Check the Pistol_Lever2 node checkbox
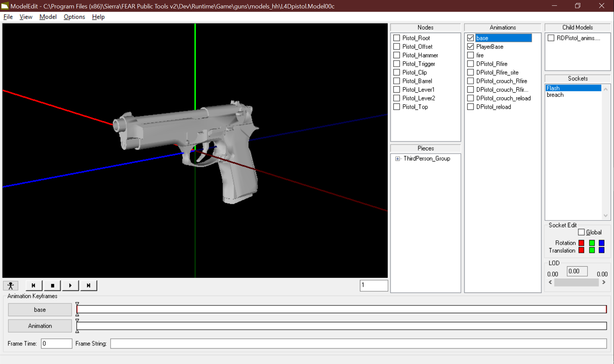The width and height of the screenshot is (614, 364). click(x=397, y=98)
